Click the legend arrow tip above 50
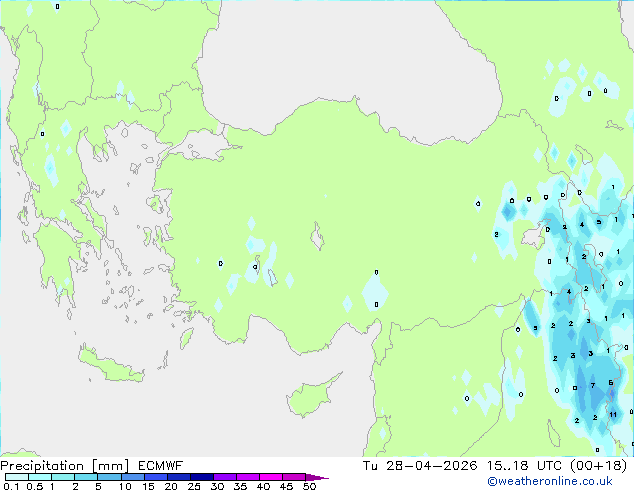 (317, 477)
